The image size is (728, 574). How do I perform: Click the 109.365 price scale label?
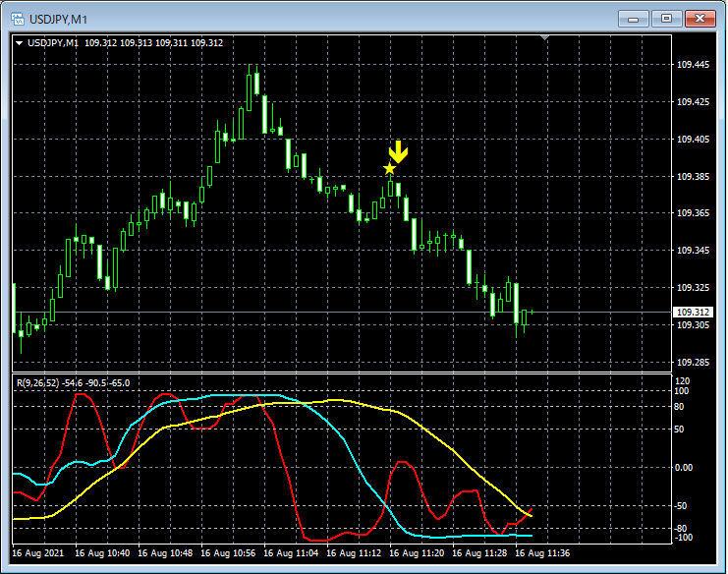click(693, 213)
